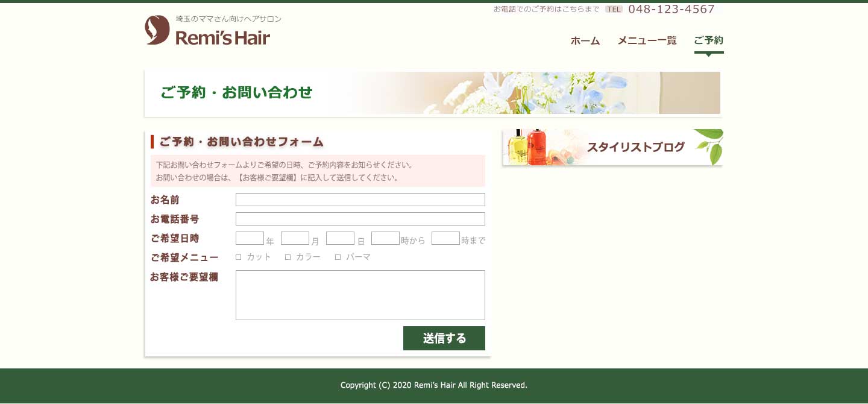Focus the end time 時まで field
The image size is (868, 404).
click(x=445, y=238)
